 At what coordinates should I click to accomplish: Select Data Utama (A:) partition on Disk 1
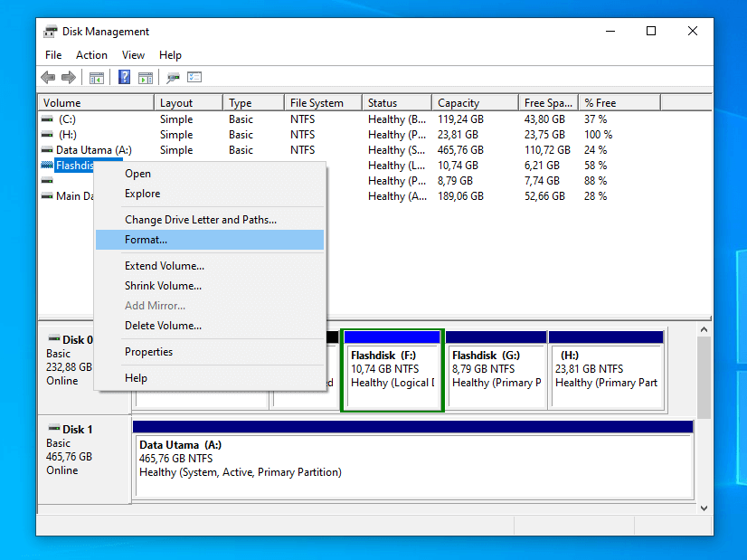tap(413, 459)
